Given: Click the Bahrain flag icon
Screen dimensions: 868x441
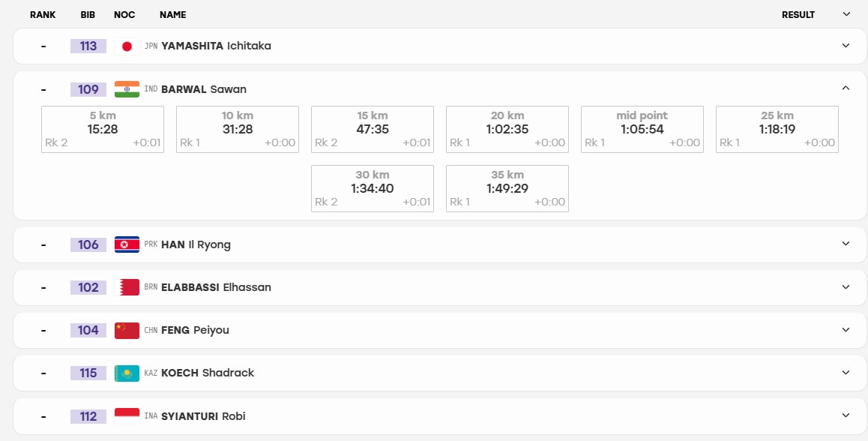Looking at the screenshot, I should click(x=127, y=287).
